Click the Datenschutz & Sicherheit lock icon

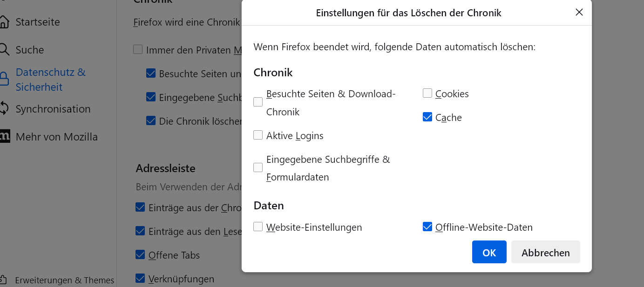(4, 80)
